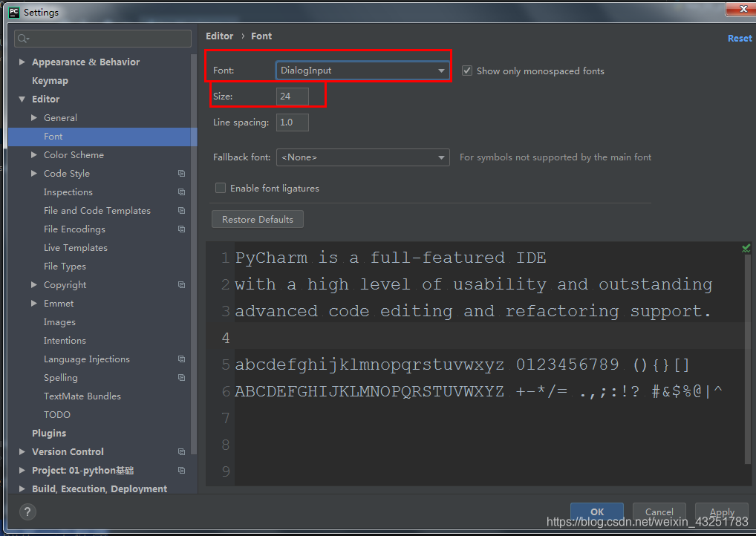Expand the Emmet node arrow
Image resolution: width=756 pixels, height=536 pixels.
click(33, 303)
